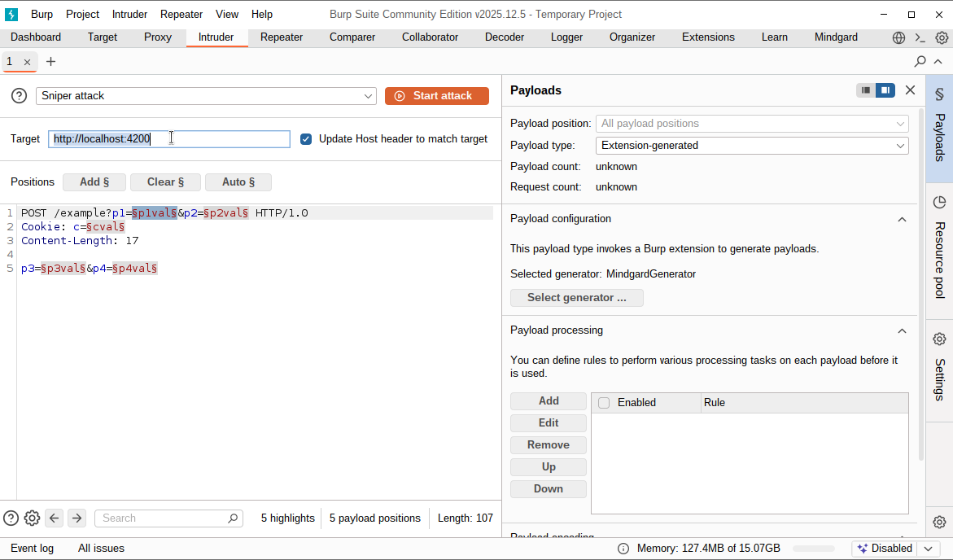Collapse the Payload configuration section
The width and height of the screenshot is (953, 560).
pos(902,219)
